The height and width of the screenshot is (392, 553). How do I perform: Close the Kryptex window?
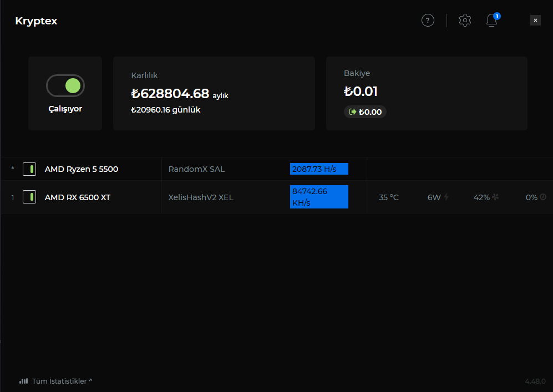click(535, 21)
